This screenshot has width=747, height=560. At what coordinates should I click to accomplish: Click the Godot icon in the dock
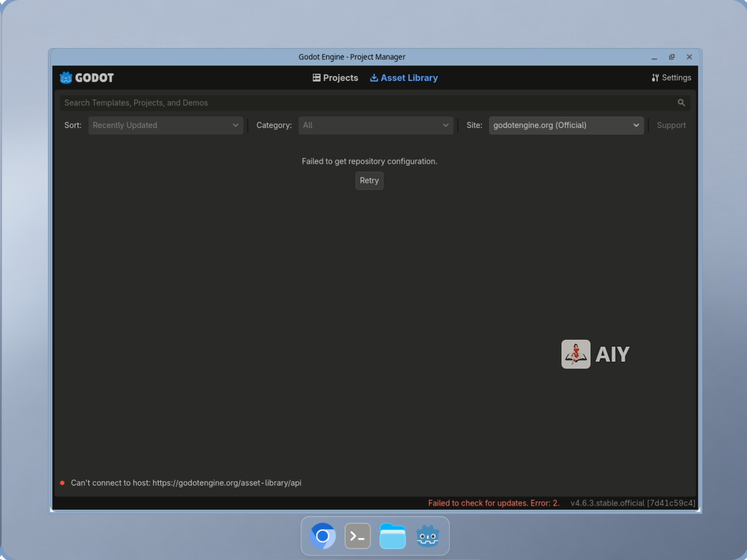coord(427,536)
